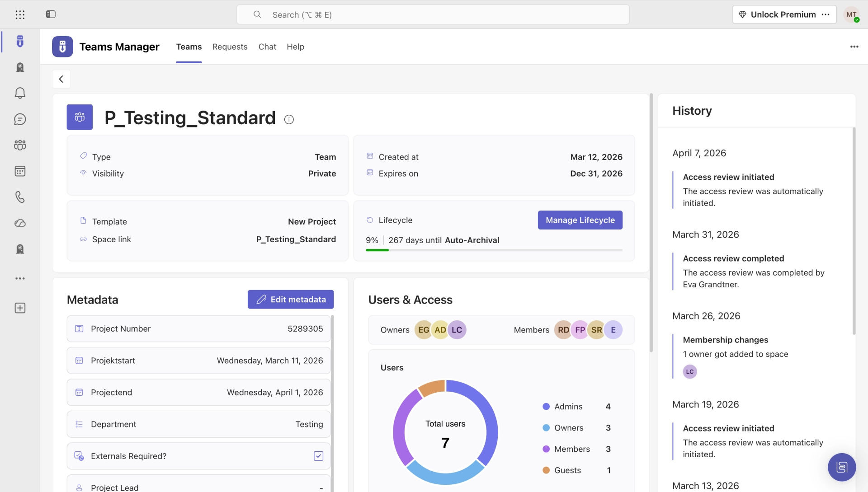Click the Teams Manager logo icon
The height and width of the screenshot is (492, 868).
pyautogui.click(x=62, y=47)
